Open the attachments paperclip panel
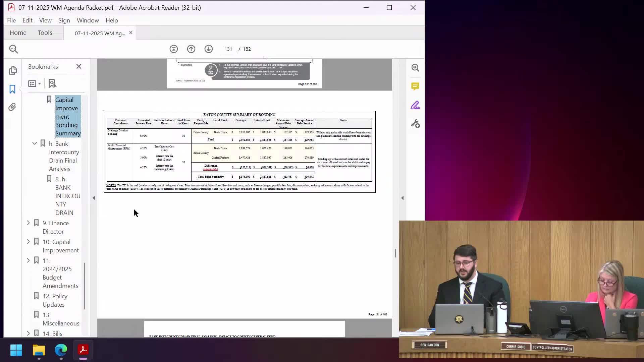The image size is (644, 362). (12, 107)
